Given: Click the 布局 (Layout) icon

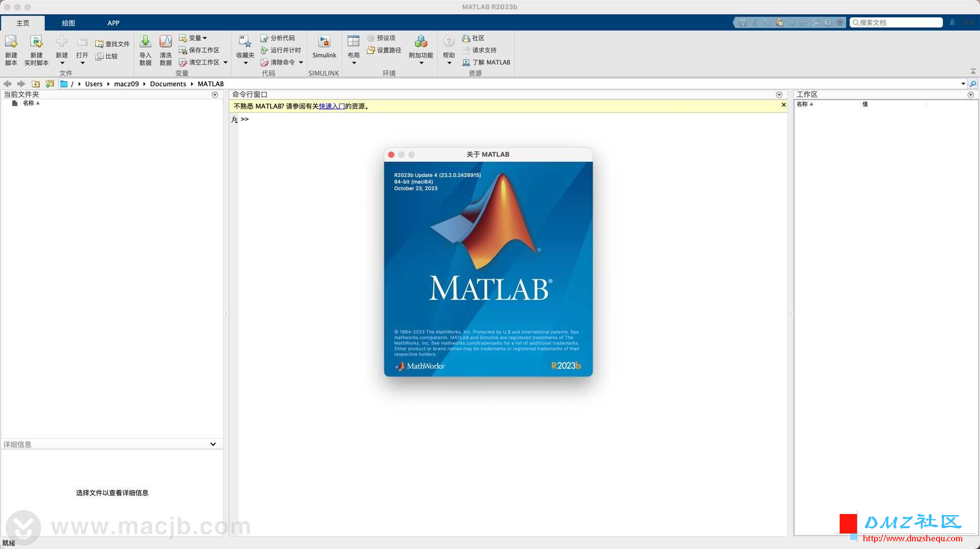Looking at the screenshot, I should coord(354,42).
